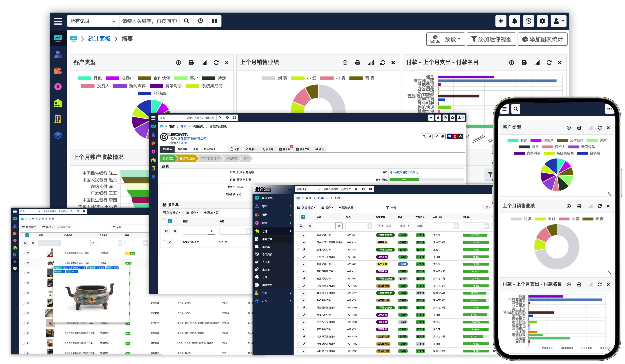Tick checkbox beside 新的商机报价单
The image size is (625, 364).
pos(164,242)
